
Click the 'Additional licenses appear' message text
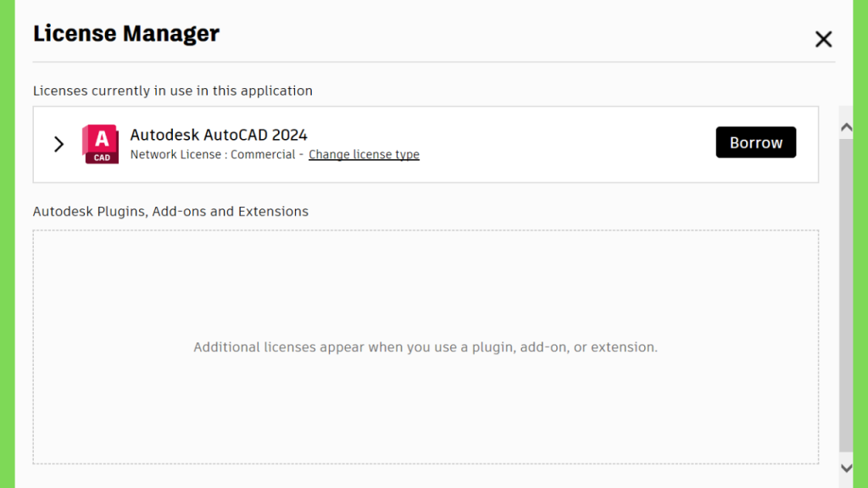(x=426, y=347)
